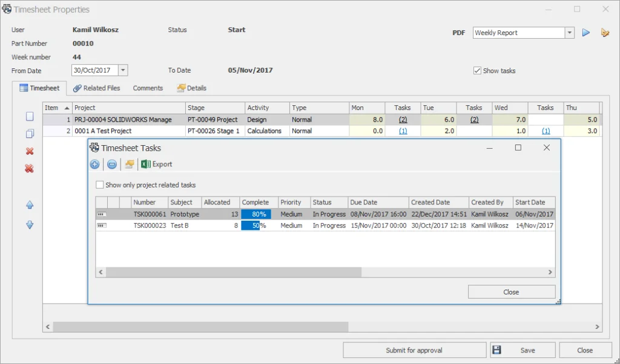Open Monday tasks link (2) for row 1
Image resolution: width=620 pixels, height=364 pixels.
[x=403, y=120]
